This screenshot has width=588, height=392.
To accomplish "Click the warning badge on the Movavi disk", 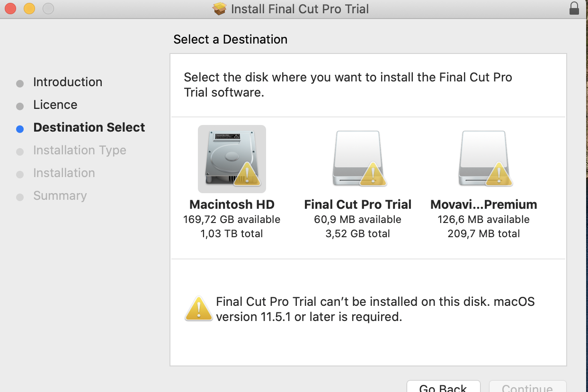I will (x=499, y=174).
